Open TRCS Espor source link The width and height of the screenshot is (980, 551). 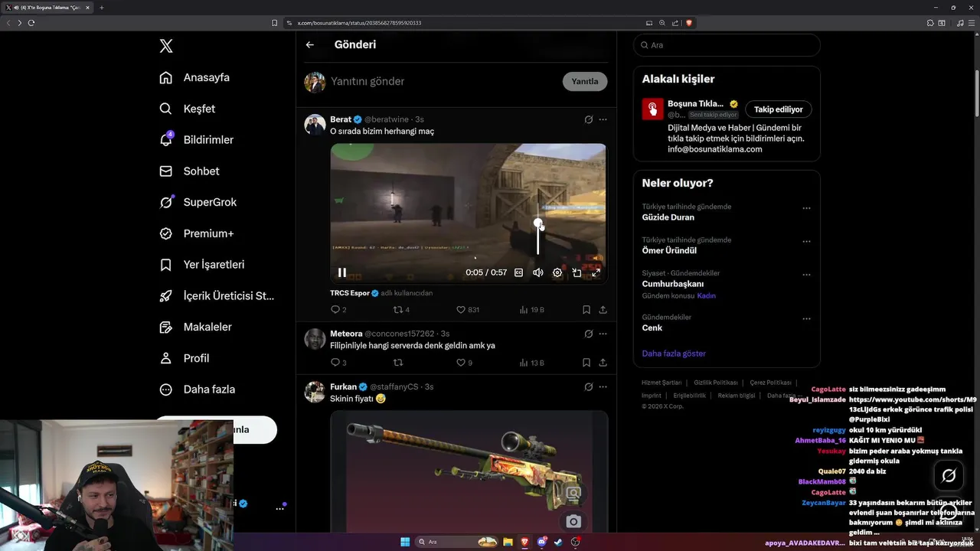(x=350, y=293)
